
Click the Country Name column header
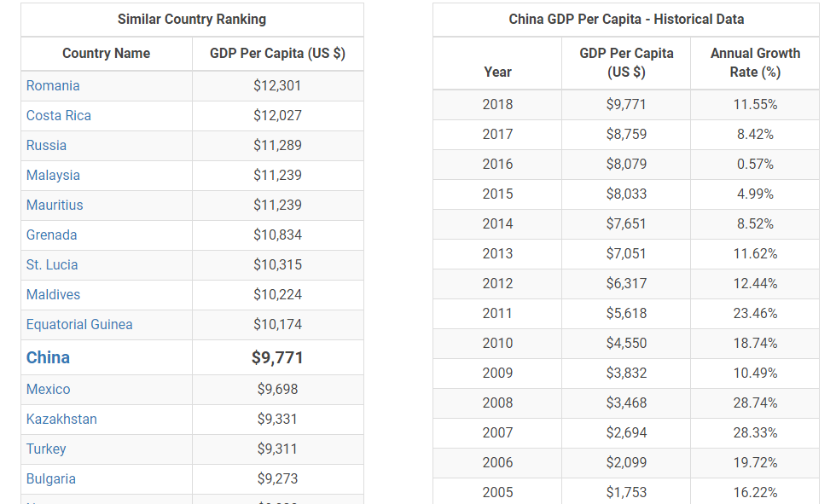106,53
